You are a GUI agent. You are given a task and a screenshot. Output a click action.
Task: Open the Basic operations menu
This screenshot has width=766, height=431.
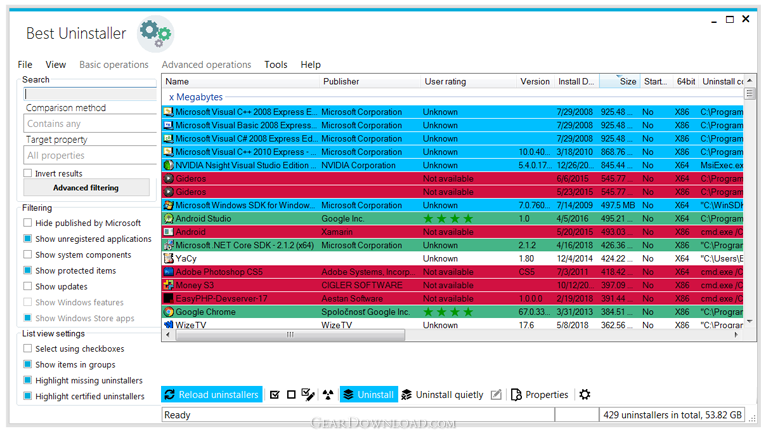114,65
